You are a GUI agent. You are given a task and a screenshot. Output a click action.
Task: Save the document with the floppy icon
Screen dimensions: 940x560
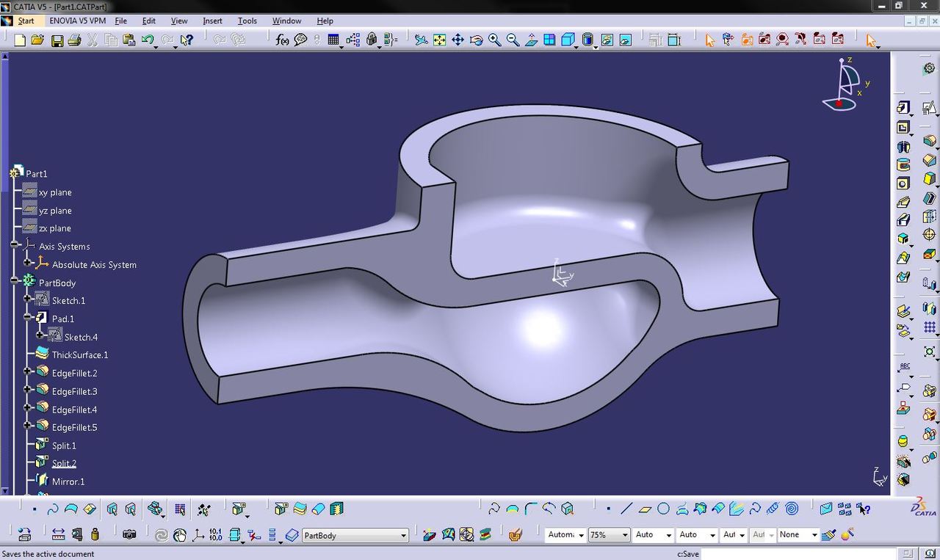tap(57, 40)
